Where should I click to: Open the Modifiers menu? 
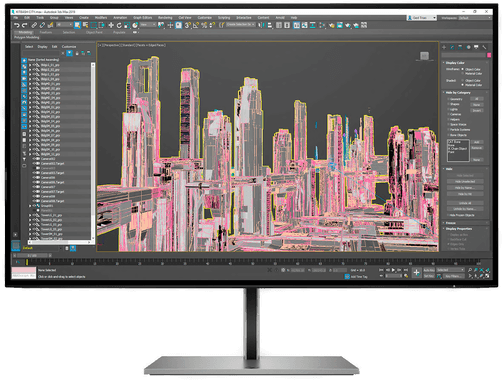click(x=101, y=18)
